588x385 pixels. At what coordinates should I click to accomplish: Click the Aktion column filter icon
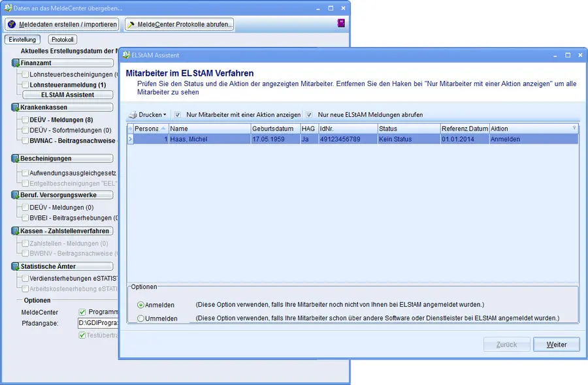(574, 129)
